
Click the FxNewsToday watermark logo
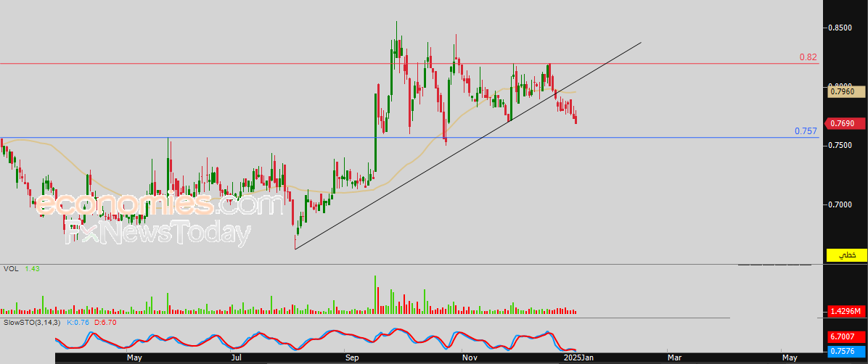158,233
